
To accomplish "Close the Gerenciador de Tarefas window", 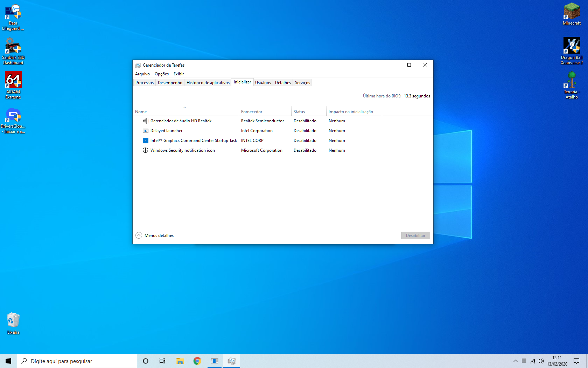I will [425, 65].
